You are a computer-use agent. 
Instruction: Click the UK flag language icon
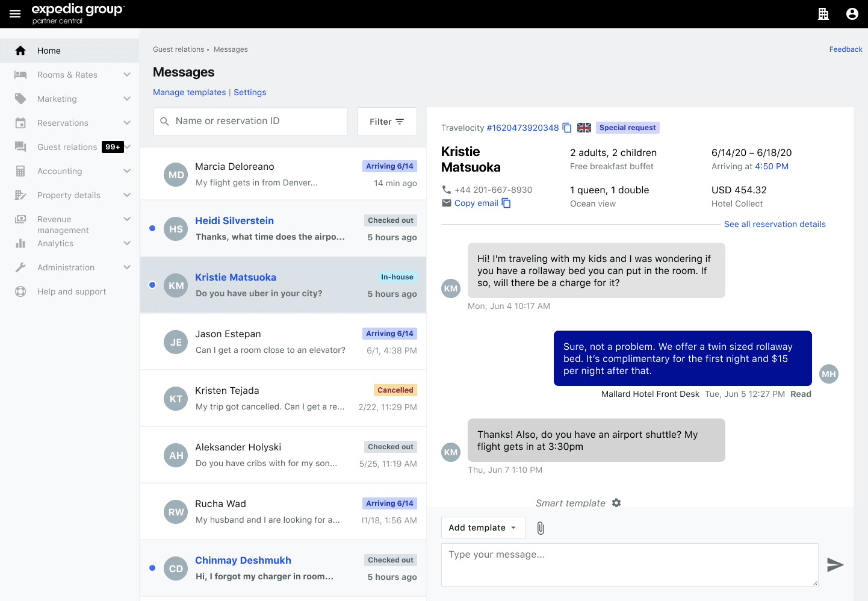tap(584, 128)
